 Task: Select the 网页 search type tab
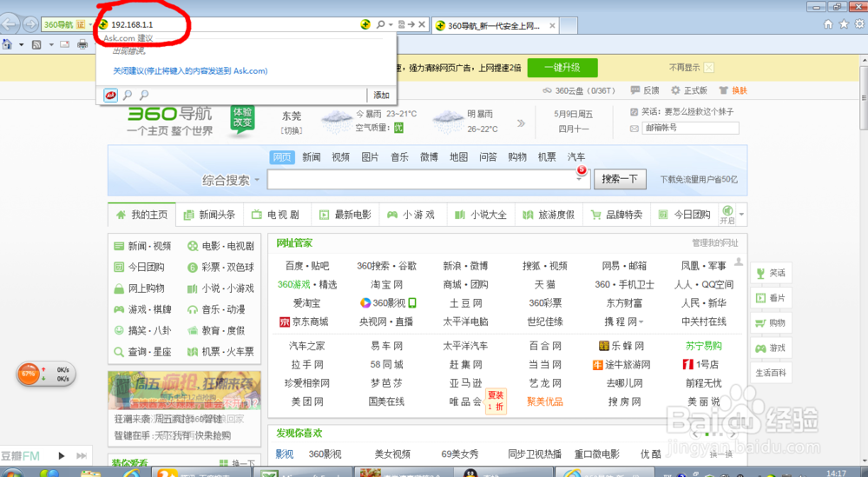(x=282, y=157)
